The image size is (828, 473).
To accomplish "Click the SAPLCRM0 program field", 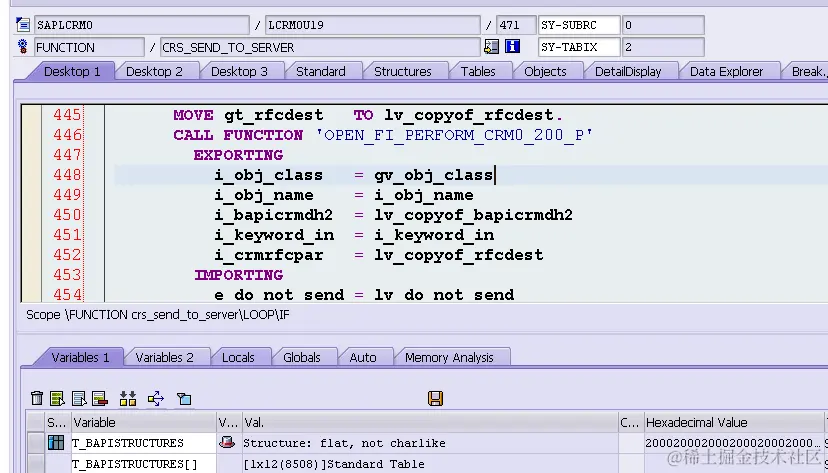I will click(142, 25).
